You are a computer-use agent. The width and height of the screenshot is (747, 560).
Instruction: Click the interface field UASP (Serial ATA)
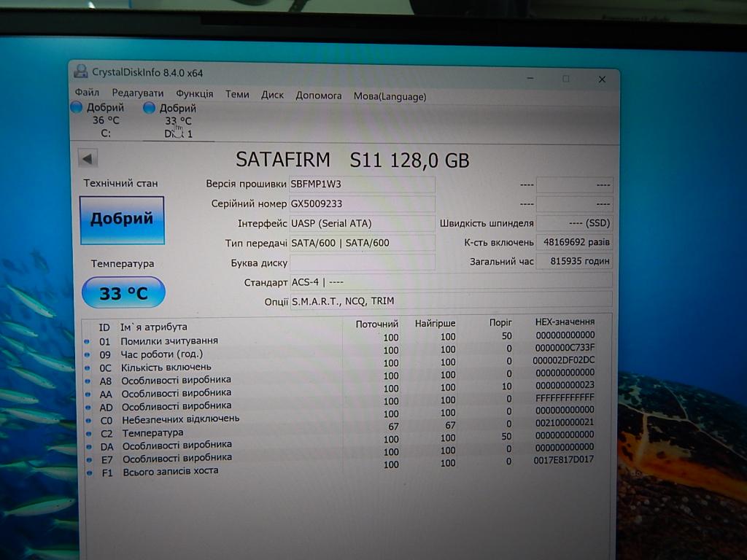coord(362,223)
